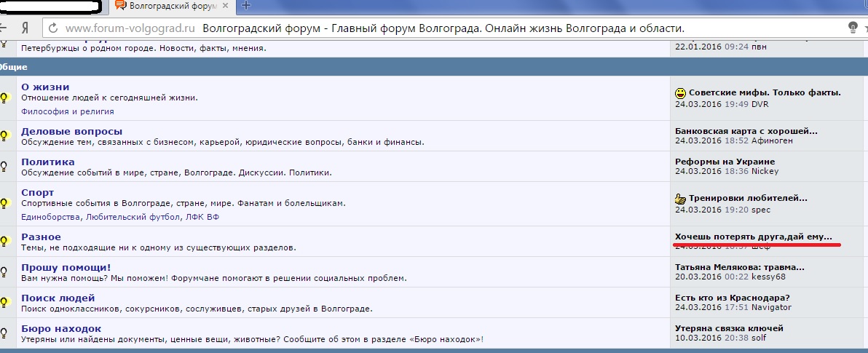Open the Поиск людей forum
The height and width of the screenshot is (353, 868).
click(58, 298)
